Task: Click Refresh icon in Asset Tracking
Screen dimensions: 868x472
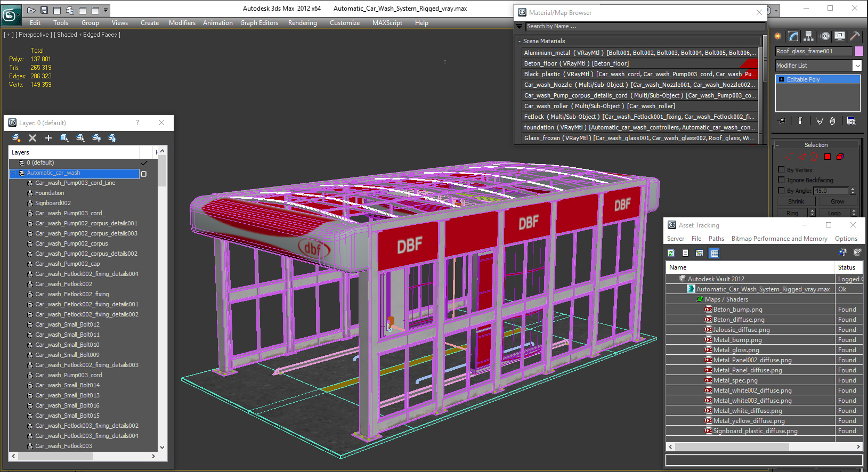Action: (671, 253)
